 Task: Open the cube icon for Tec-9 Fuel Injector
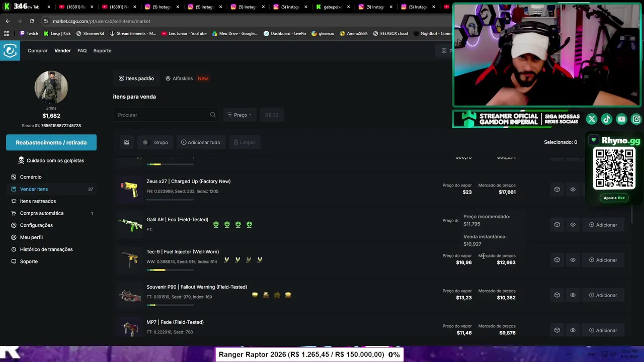click(x=557, y=260)
